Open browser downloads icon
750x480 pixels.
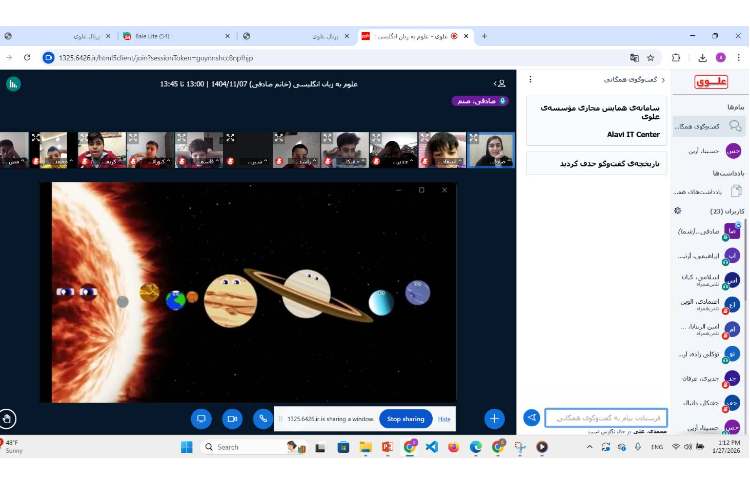[702, 58]
